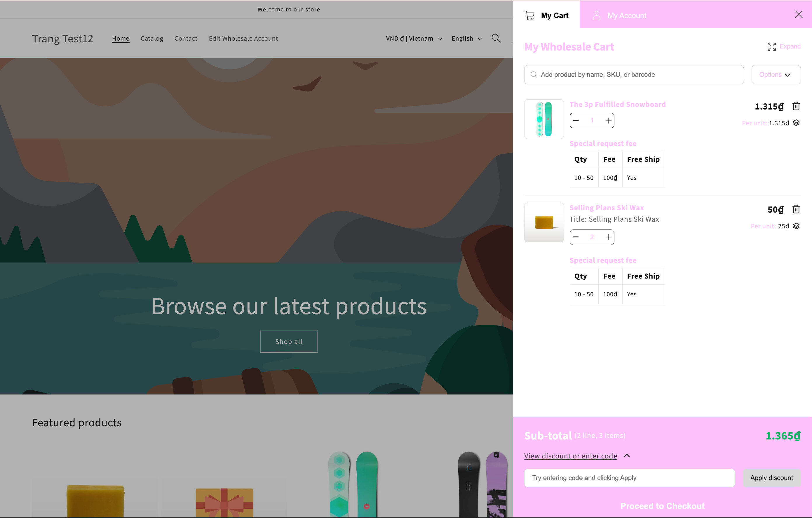Show tier pricing layers icon for Ski Wax

[796, 226]
